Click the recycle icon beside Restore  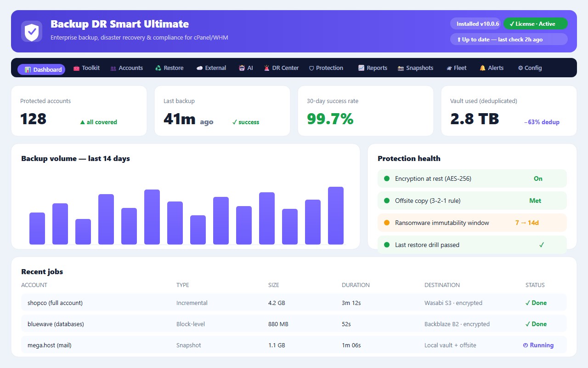pyautogui.click(x=158, y=68)
